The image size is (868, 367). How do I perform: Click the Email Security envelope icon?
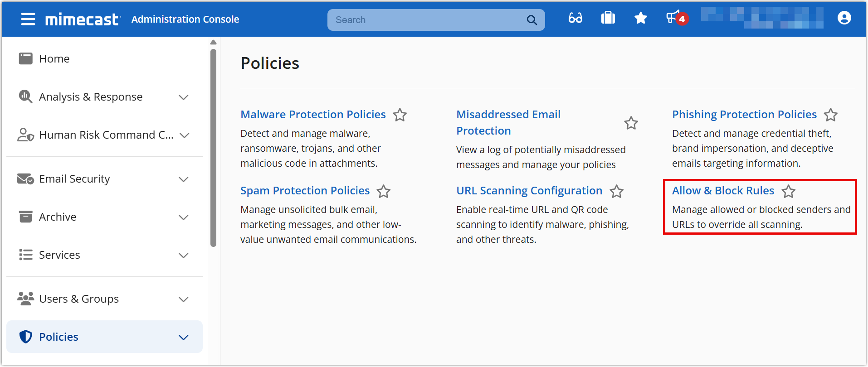click(x=25, y=179)
